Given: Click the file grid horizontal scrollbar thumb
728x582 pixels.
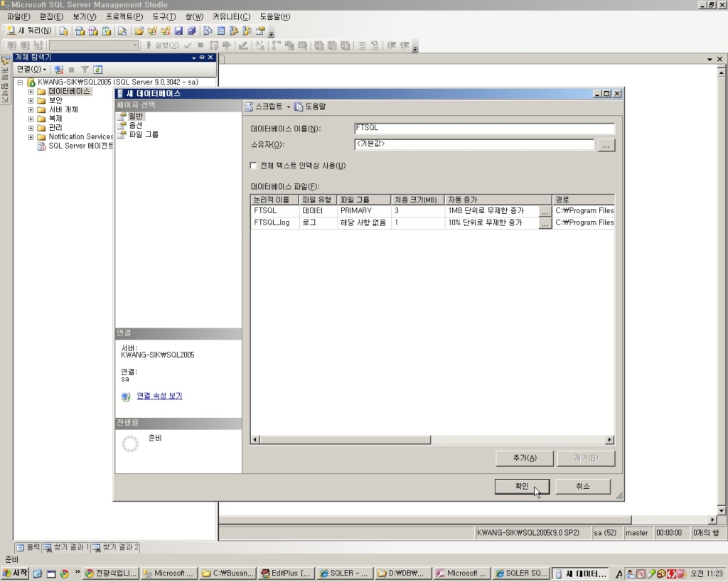Looking at the screenshot, I should [345, 439].
